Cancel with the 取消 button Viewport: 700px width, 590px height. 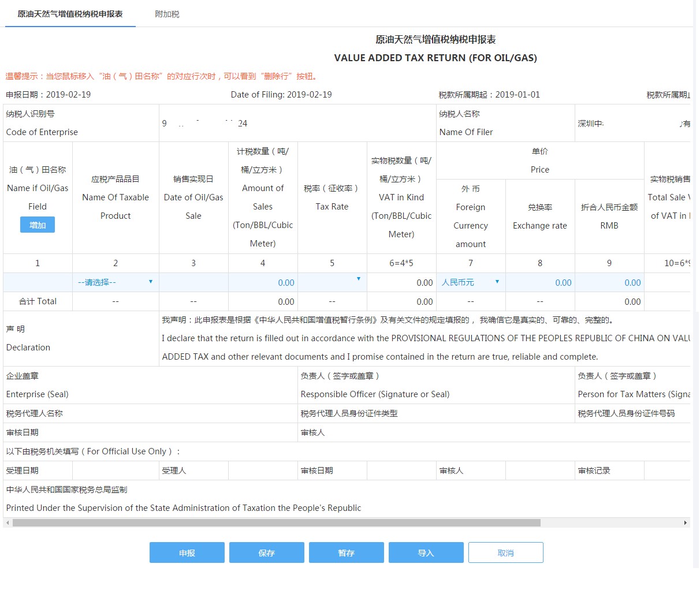505,552
